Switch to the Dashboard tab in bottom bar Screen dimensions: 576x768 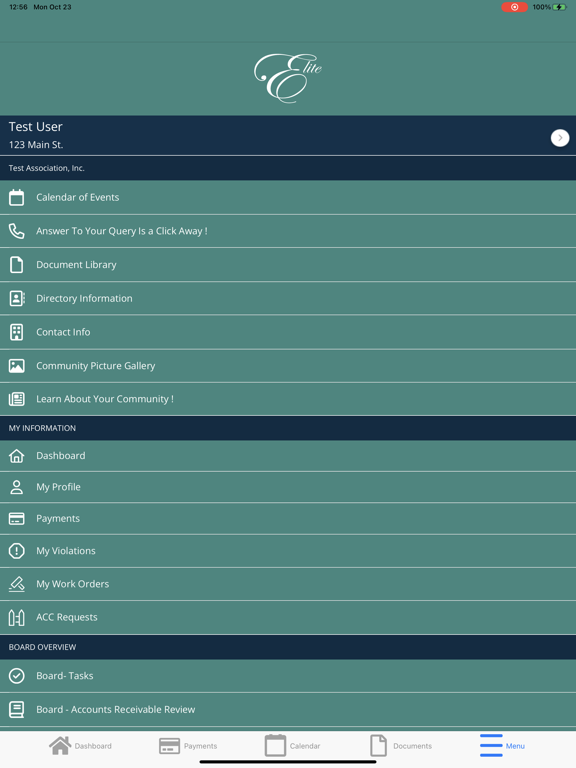80,746
